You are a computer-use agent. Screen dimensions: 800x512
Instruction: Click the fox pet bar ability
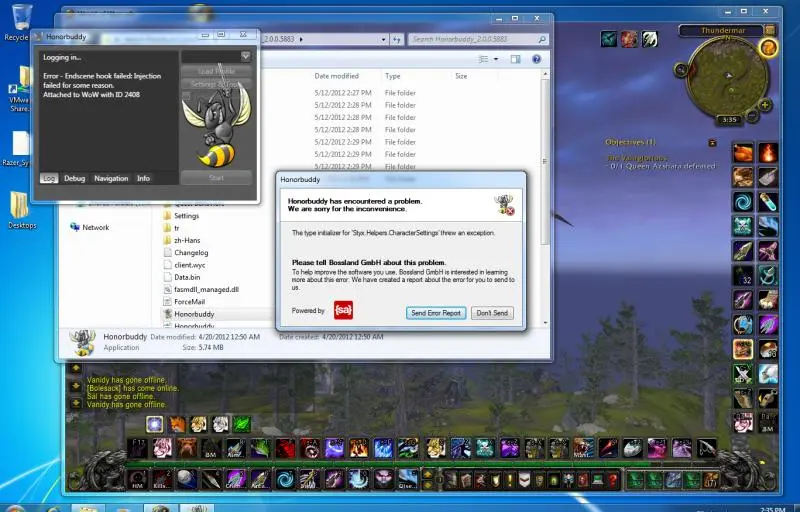(177, 424)
